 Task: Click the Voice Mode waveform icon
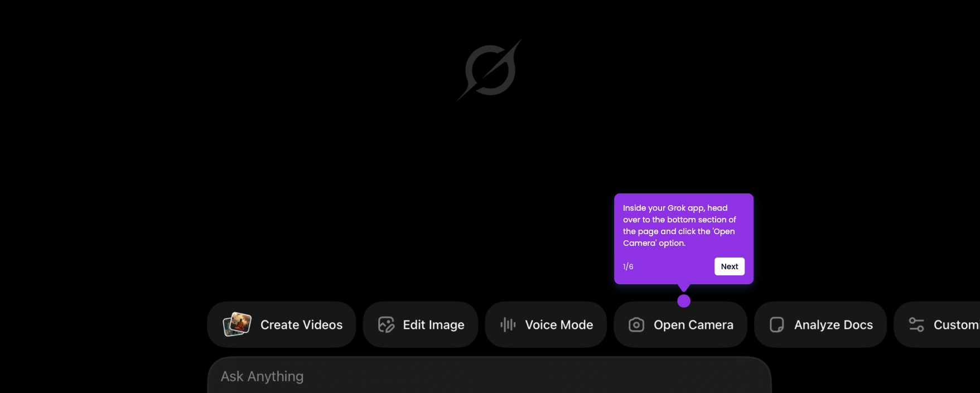[x=508, y=324]
